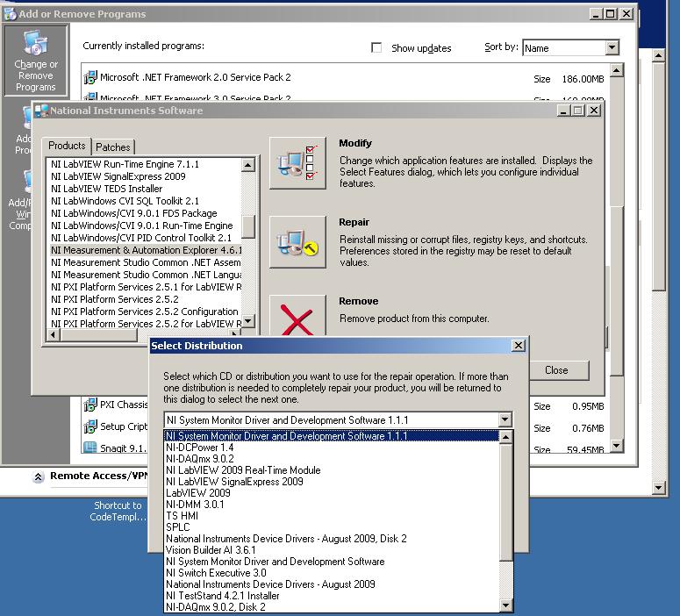Select NI PXI Platform Services 2.5.2 Configuration
The width and height of the screenshot is (680, 616).
click(144, 312)
